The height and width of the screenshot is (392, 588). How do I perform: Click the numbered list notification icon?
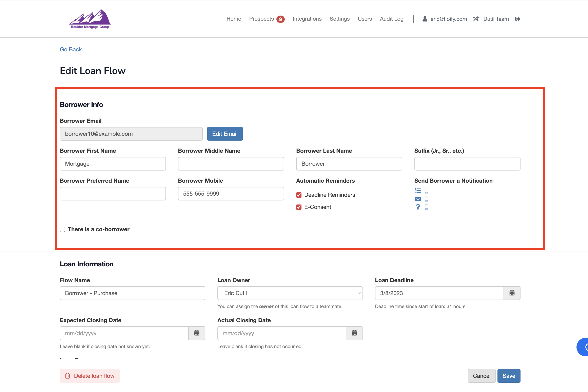tap(418, 191)
